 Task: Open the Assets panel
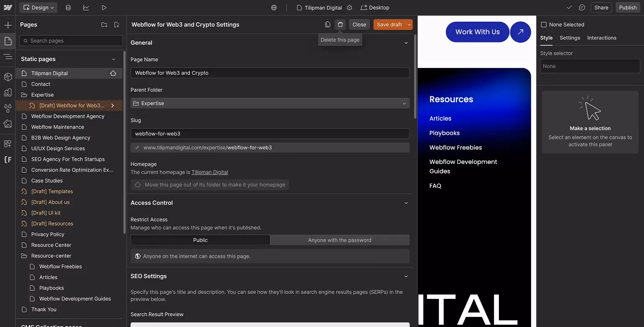[8, 124]
